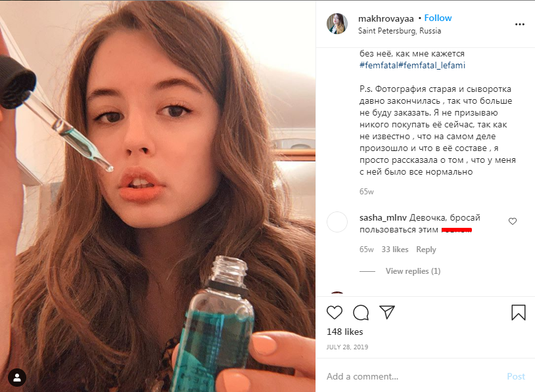The width and height of the screenshot is (535, 392).
Task: Show 33 likes on sasha_mlnv's comment
Action: coord(395,250)
